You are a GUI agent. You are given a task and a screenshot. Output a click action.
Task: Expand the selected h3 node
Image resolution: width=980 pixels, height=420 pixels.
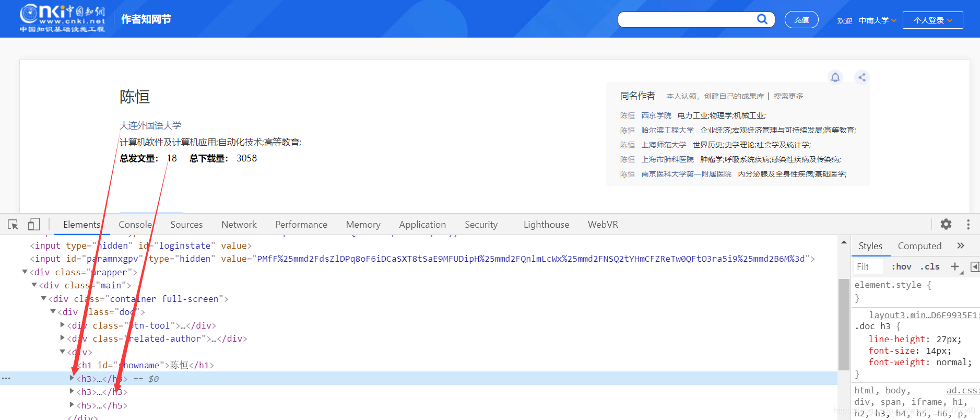pos(72,378)
